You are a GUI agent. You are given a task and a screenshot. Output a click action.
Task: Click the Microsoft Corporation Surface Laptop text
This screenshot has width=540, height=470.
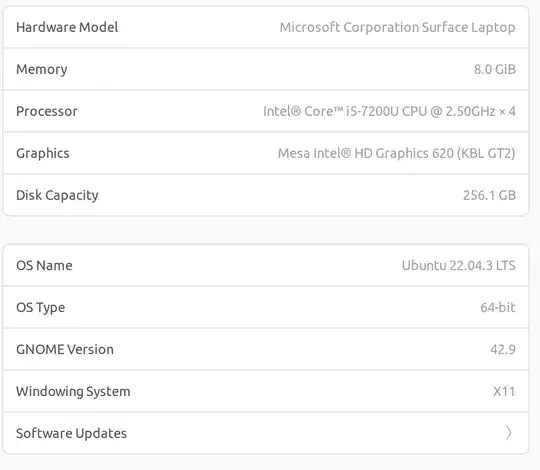click(x=397, y=28)
